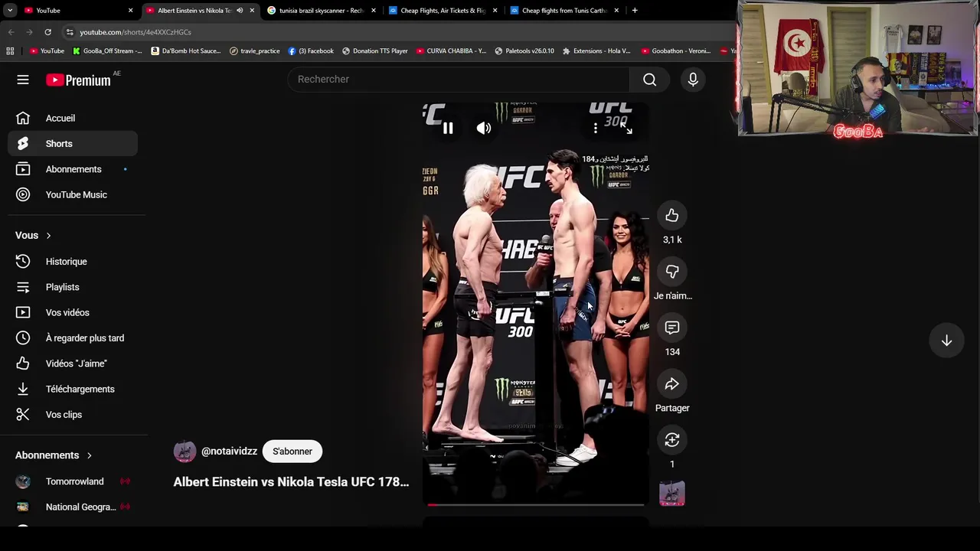Image resolution: width=980 pixels, height=551 pixels.
Task: Click the remix button
Action: 672,440
